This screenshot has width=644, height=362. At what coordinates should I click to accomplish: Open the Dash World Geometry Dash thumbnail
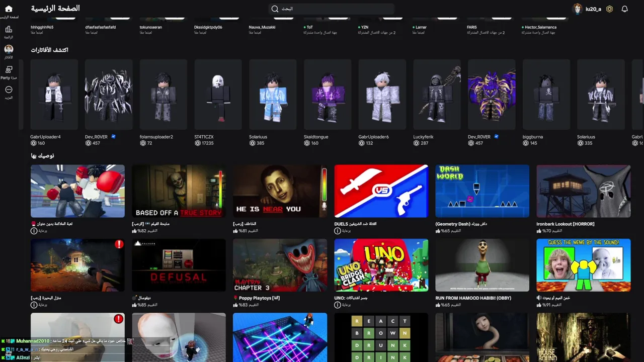coord(482,191)
